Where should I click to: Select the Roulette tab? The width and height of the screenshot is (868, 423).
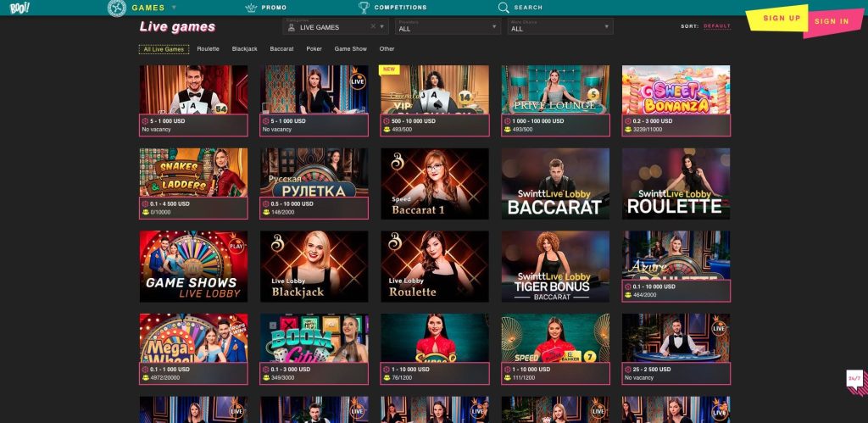[x=209, y=49]
